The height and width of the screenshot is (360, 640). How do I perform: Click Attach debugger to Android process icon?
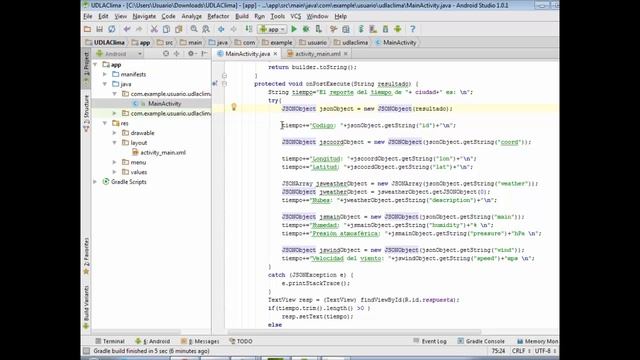(318, 29)
